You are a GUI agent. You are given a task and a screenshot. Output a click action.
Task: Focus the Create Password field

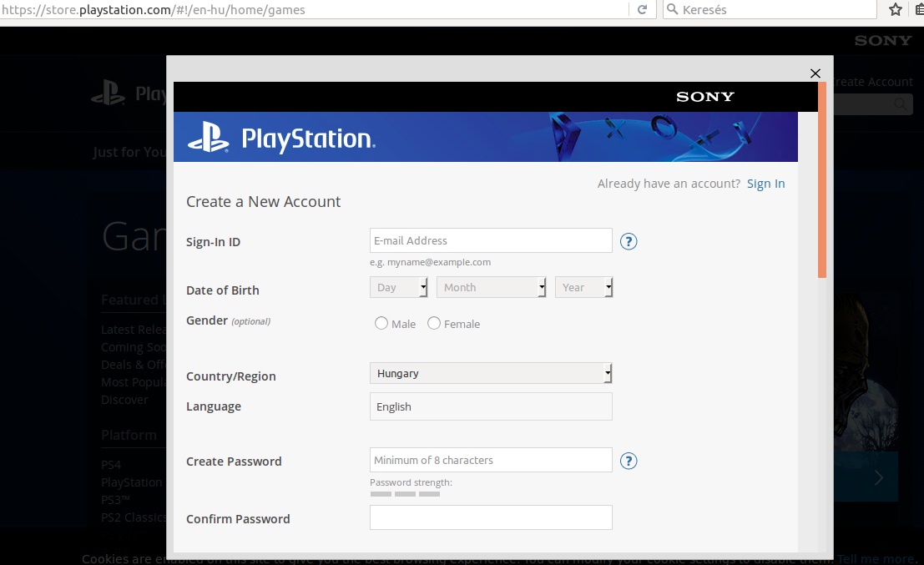[491, 460]
